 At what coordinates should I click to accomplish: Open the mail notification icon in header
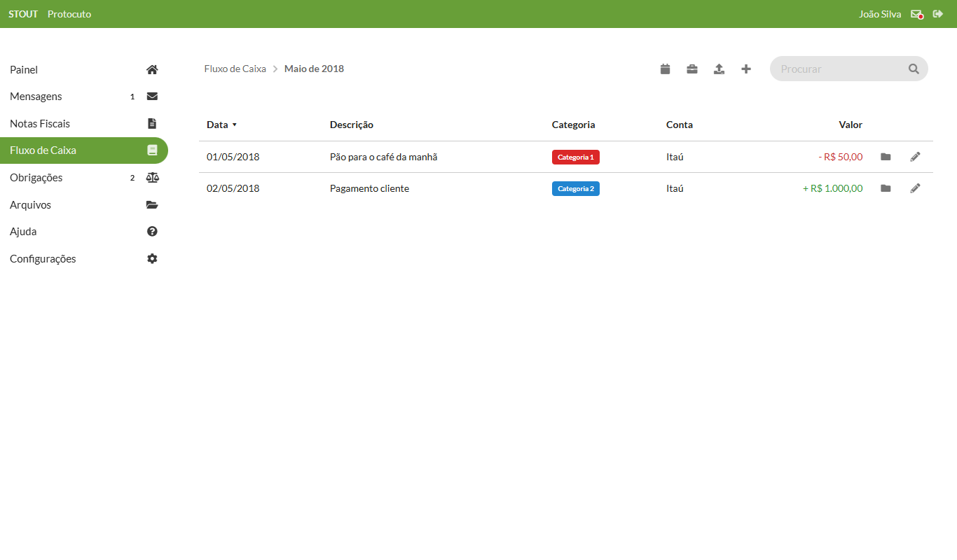916,14
